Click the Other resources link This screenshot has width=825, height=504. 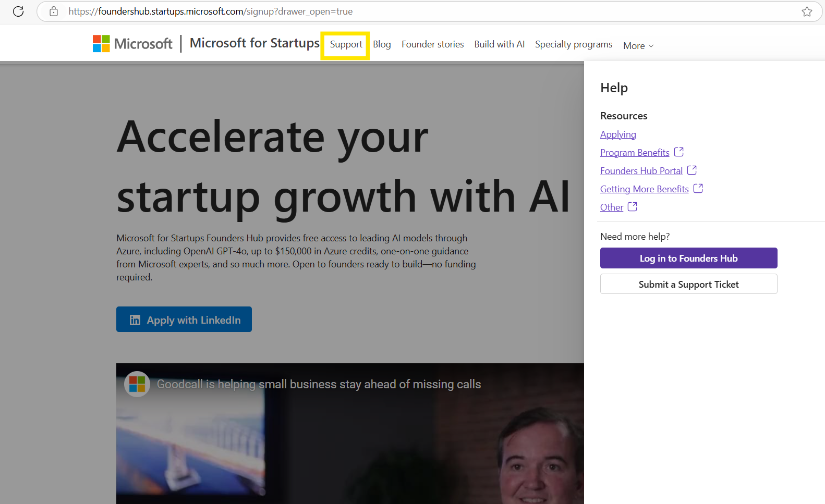click(x=612, y=207)
